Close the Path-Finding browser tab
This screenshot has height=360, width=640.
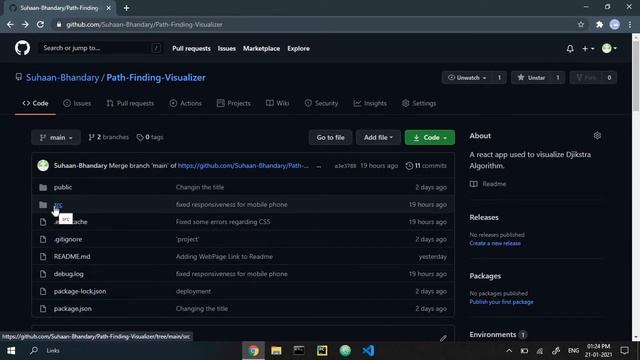pyautogui.click(x=109, y=8)
